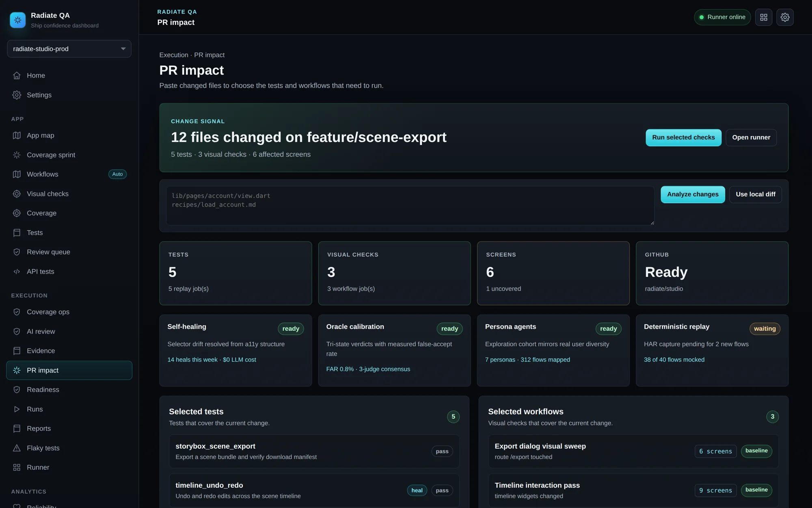
Task: Click the PR impact spark icon
Action: (x=17, y=370)
